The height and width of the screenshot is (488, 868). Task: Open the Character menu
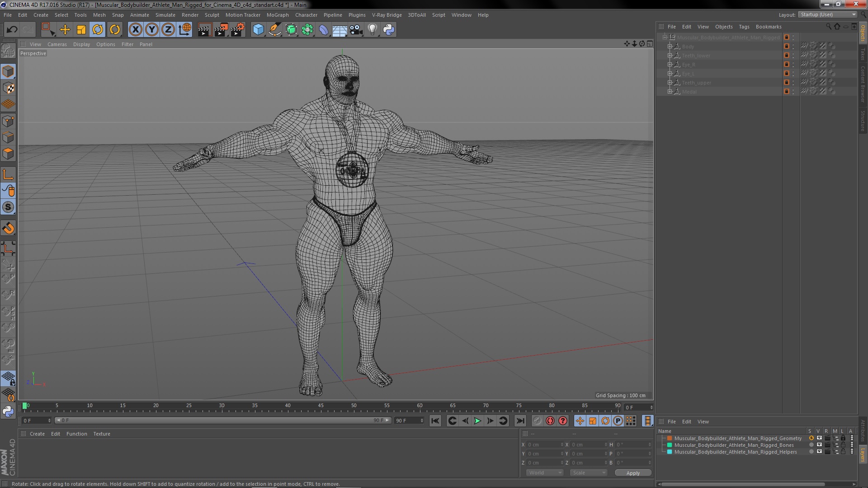306,15
